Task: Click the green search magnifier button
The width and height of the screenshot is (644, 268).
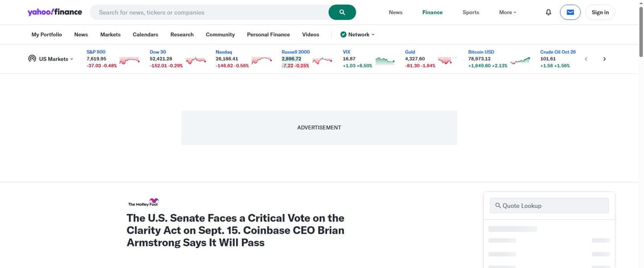Action: [342, 12]
